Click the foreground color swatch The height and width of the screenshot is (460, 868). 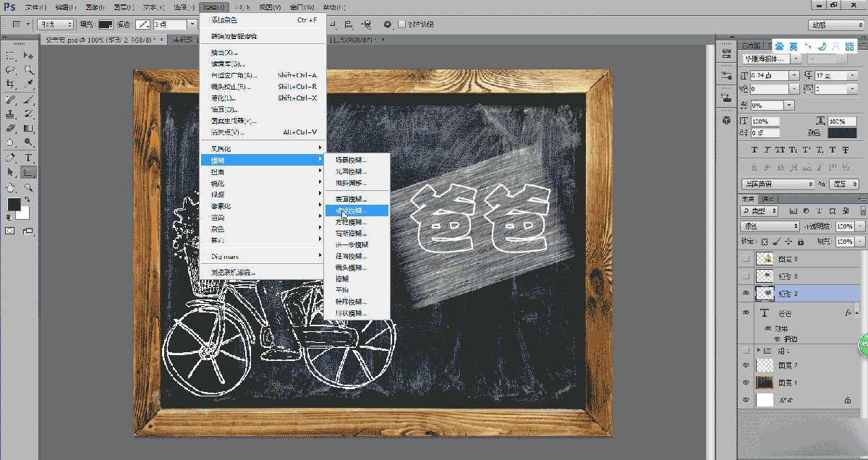tap(13, 203)
